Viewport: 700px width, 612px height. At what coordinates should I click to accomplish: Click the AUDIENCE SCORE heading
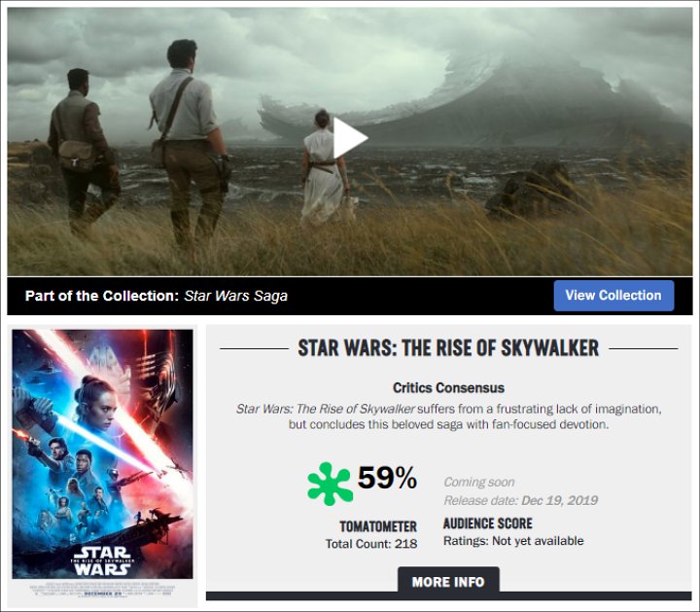click(x=487, y=523)
